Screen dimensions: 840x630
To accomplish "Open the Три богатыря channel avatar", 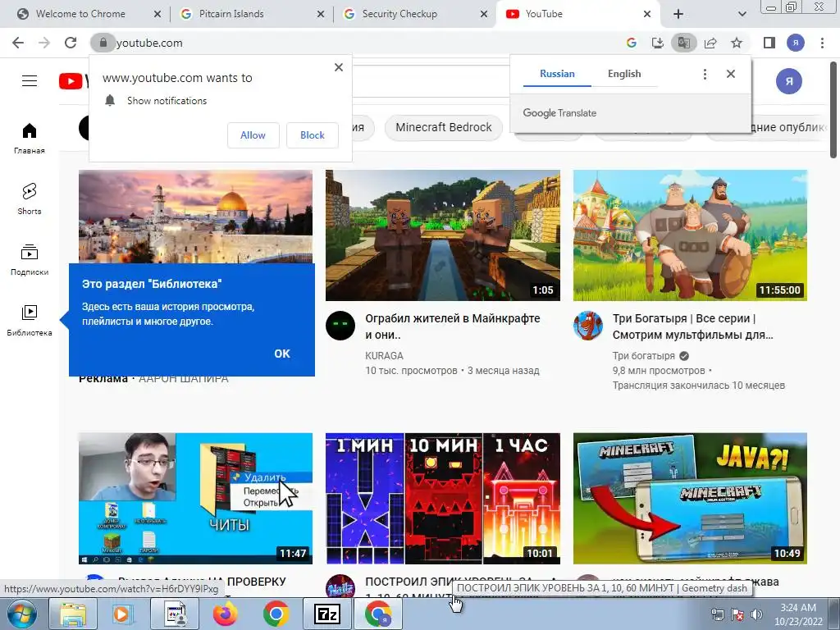I will coord(587,325).
